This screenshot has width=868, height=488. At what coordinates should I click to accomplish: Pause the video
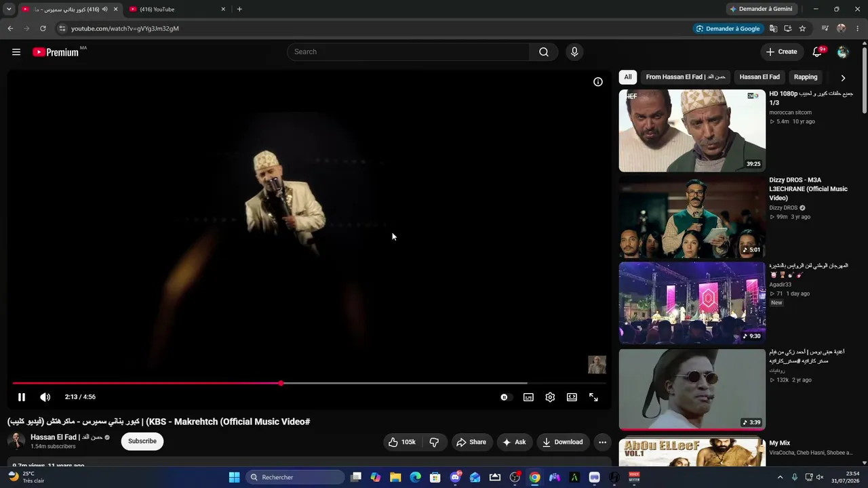[x=22, y=397]
